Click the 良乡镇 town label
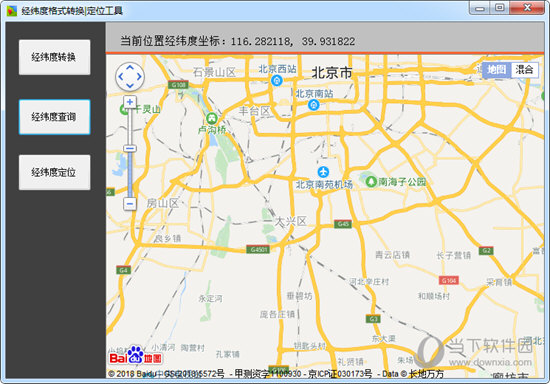 click(x=168, y=238)
